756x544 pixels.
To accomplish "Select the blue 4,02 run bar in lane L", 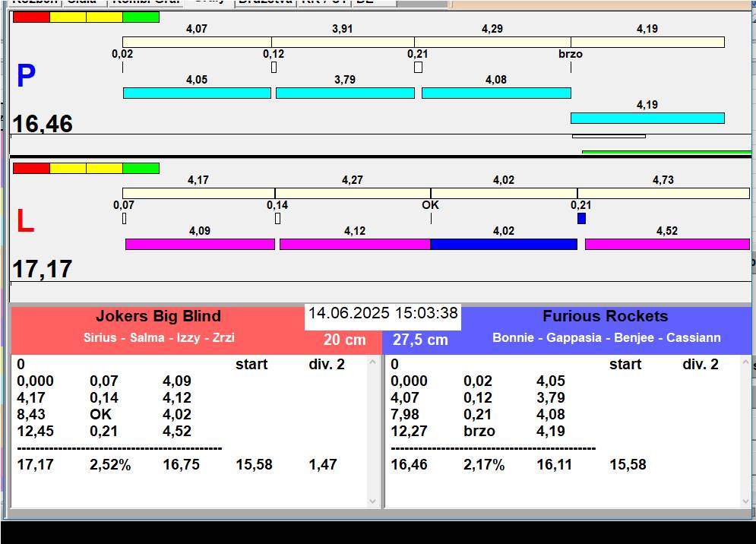I will tap(504, 244).
